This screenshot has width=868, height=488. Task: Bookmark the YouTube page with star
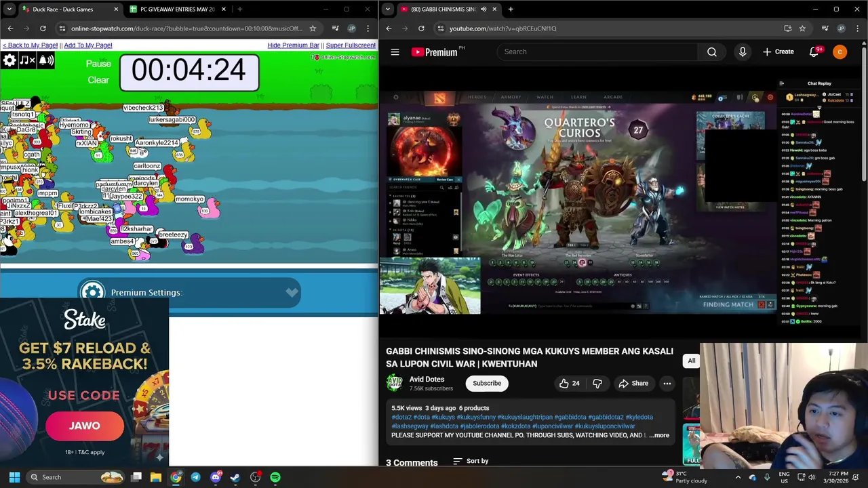[x=802, y=28]
